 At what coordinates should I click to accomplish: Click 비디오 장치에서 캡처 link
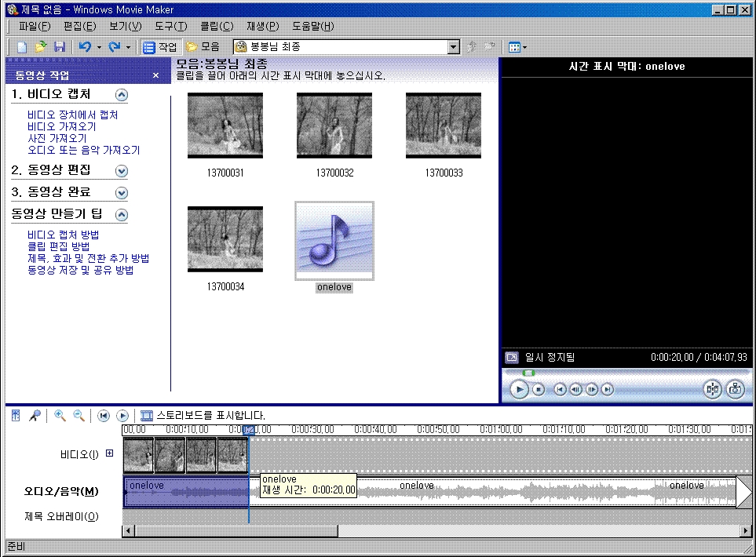pos(72,115)
